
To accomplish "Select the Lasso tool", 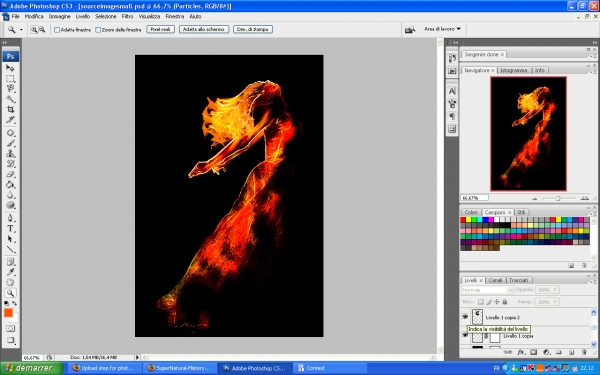I will (10, 89).
